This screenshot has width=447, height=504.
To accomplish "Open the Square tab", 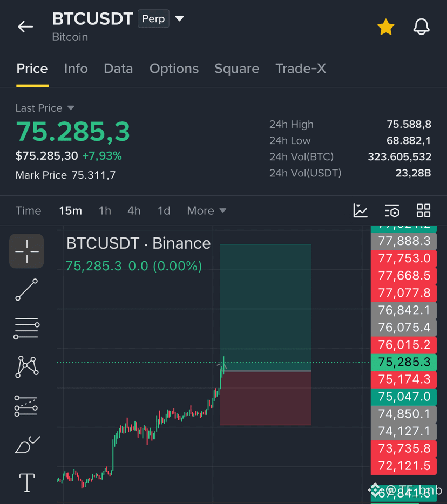I will pyautogui.click(x=236, y=69).
